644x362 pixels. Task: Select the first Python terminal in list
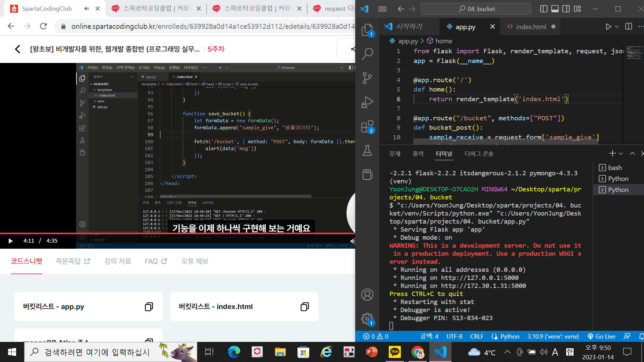pyautogui.click(x=618, y=179)
